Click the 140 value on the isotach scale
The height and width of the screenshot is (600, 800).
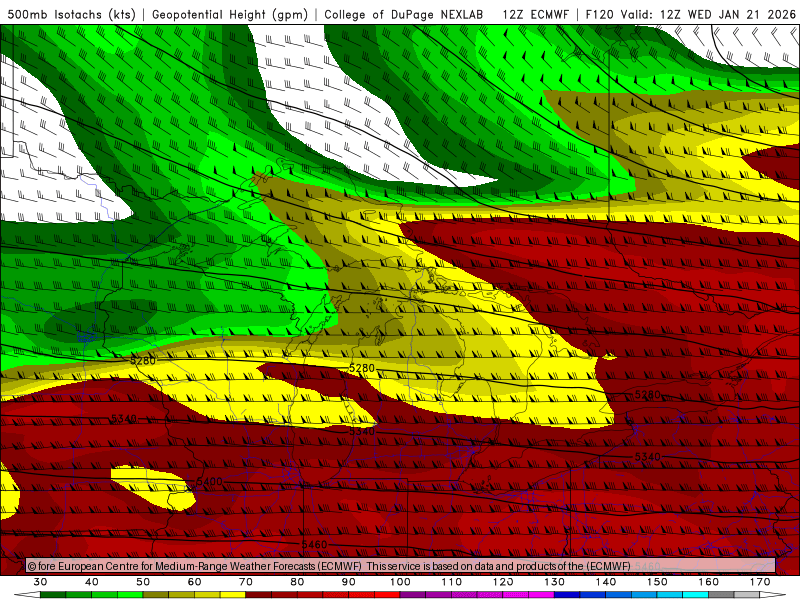(x=606, y=582)
